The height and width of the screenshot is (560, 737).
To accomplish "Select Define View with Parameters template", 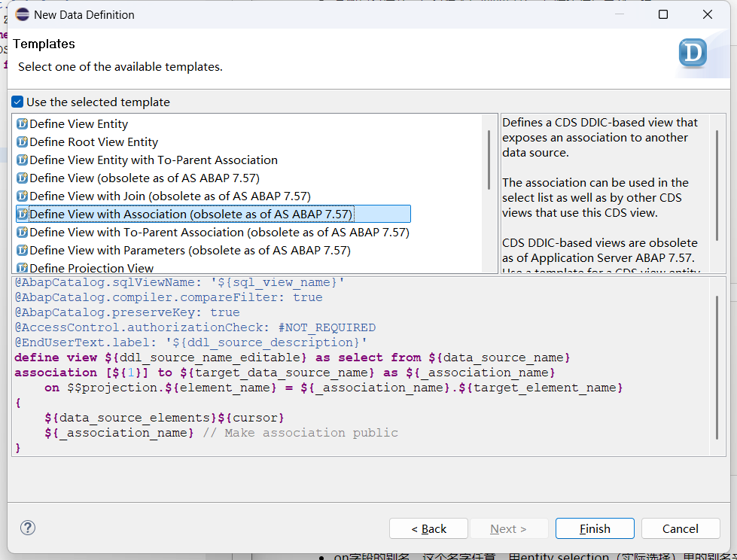I will pyautogui.click(x=190, y=251).
